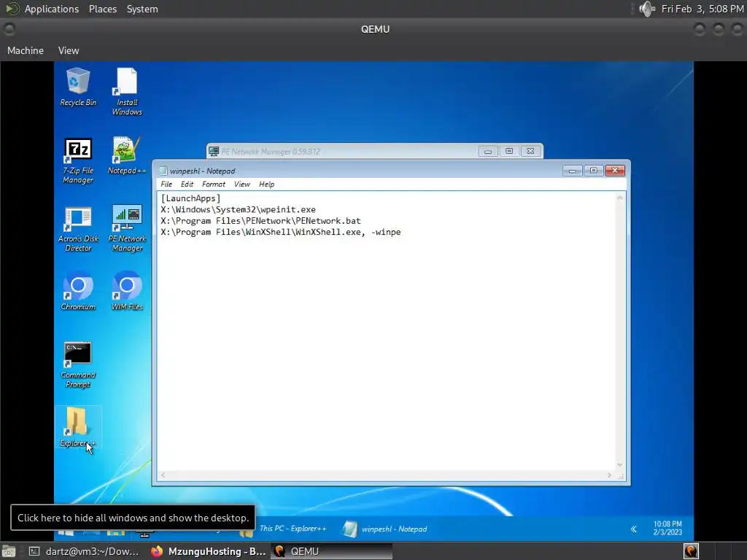The height and width of the screenshot is (560, 747).
Task: Maximize the winpeshl Notepad window
Action: tap(593, 171)
